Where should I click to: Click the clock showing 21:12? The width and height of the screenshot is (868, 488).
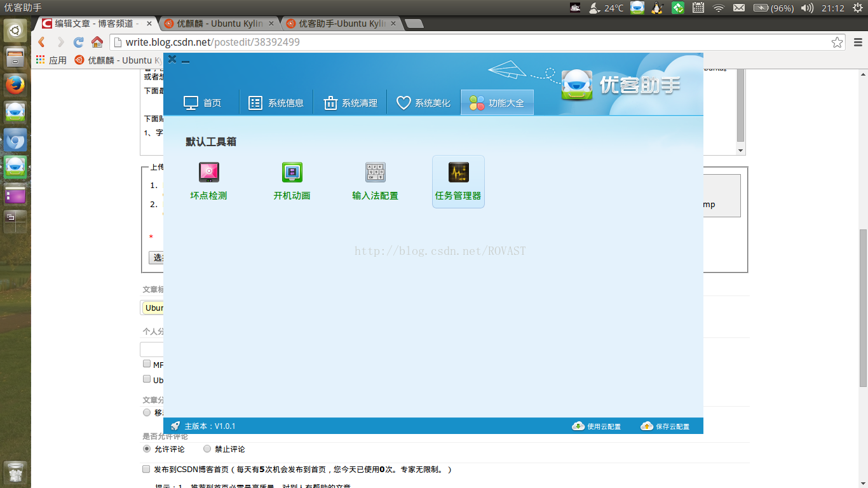[x=832, y=8]
